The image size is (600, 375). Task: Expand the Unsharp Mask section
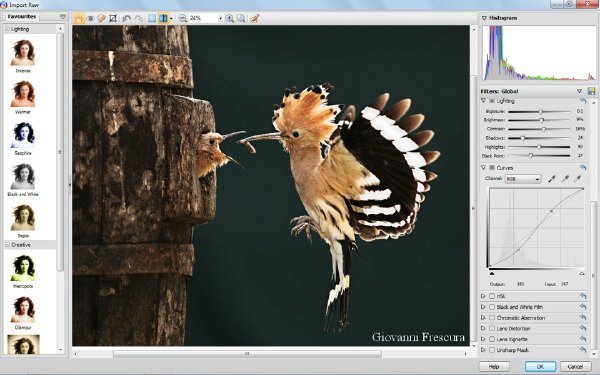(483, 350)
